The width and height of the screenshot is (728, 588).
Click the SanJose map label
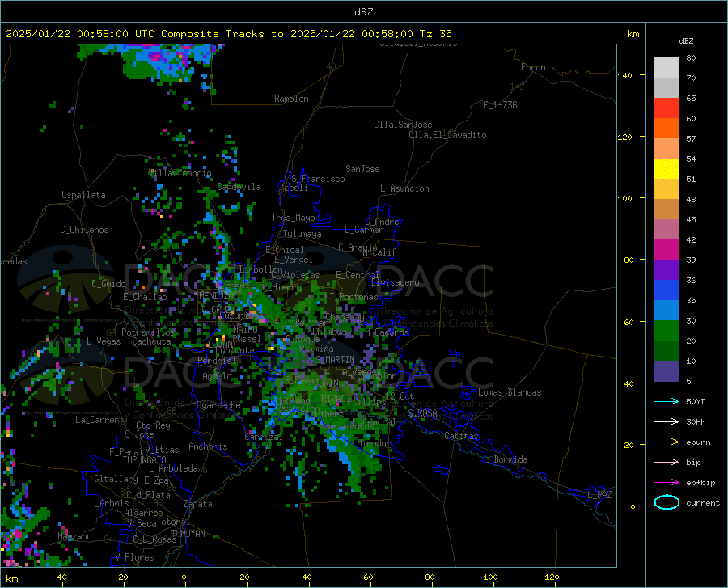click(x=362, y=169)
